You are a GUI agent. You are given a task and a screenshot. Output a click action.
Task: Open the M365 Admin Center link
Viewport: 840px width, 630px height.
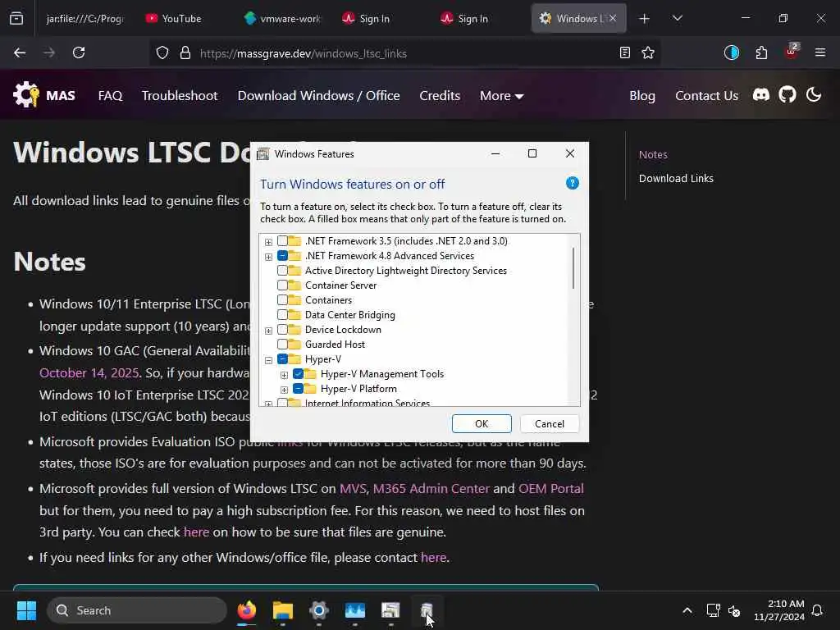[431, 488]
